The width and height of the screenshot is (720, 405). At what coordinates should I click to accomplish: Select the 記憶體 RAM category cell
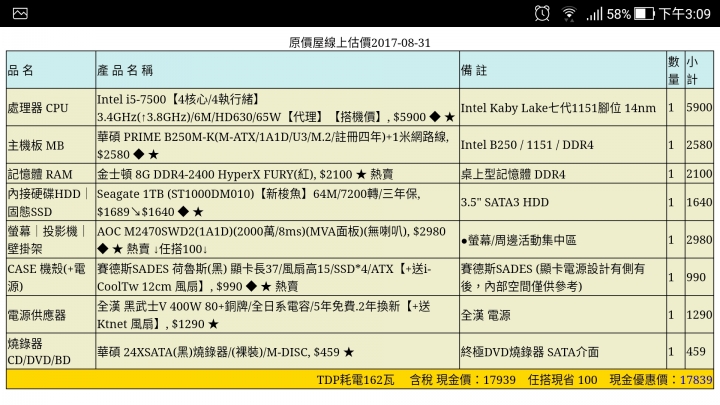[x=51, y=174]
